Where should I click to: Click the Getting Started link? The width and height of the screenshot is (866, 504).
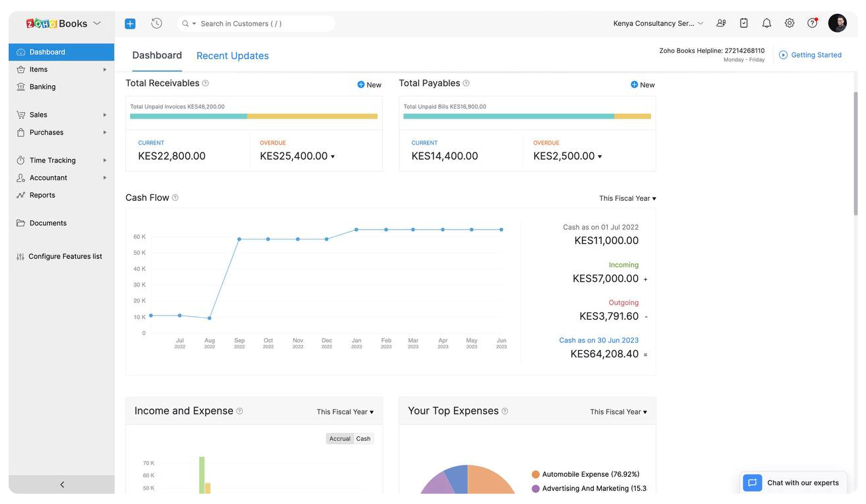coord(816,54)
